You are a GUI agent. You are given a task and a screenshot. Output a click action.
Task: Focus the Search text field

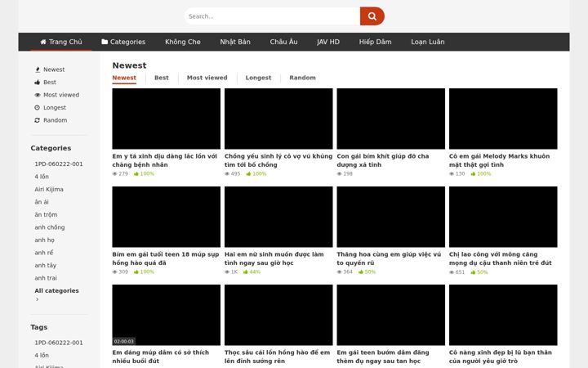coord(272,16)
